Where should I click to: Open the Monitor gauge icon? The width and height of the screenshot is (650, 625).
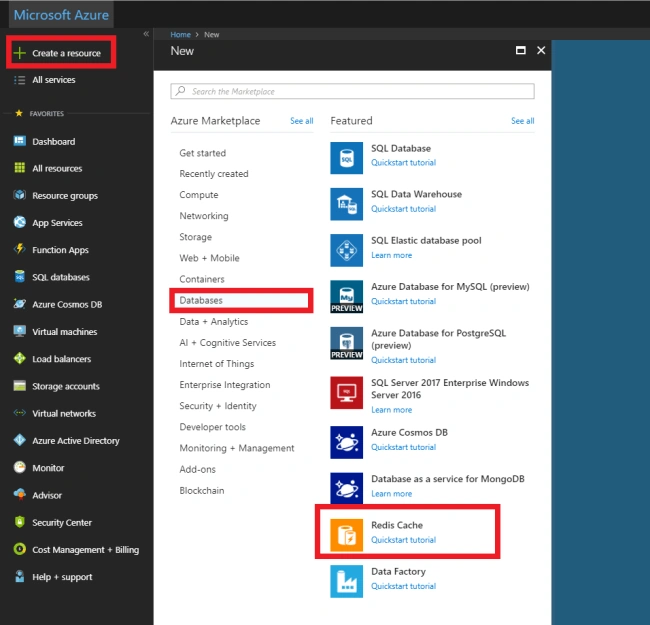click(x=19, y=468)
